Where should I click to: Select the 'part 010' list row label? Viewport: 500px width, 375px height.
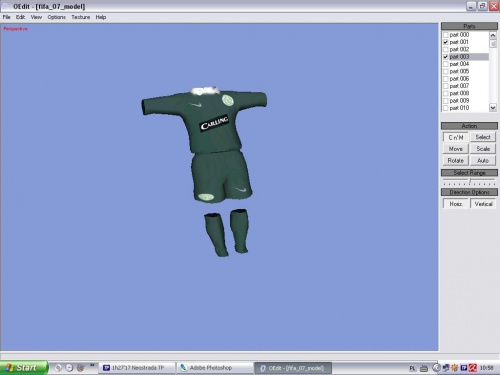(x=459, y=108)
